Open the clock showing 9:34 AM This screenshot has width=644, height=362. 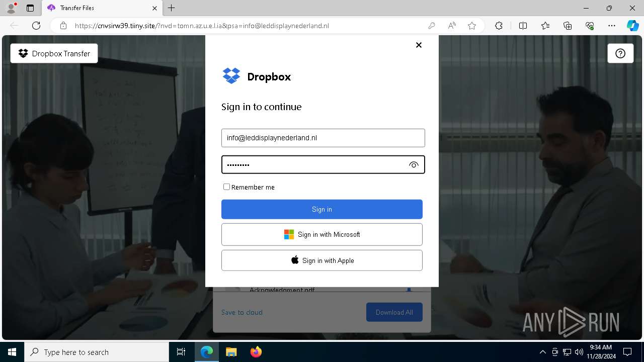601,352
